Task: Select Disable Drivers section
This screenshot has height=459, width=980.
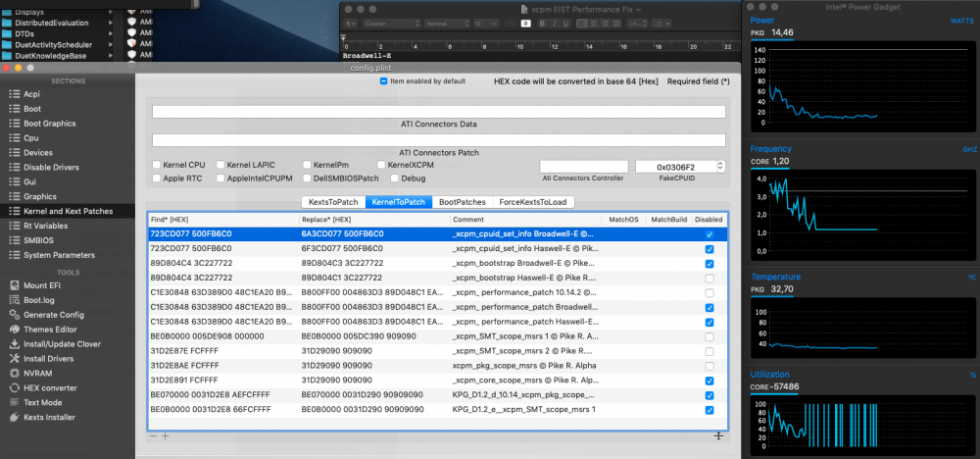Action: (x=51, y=167)
